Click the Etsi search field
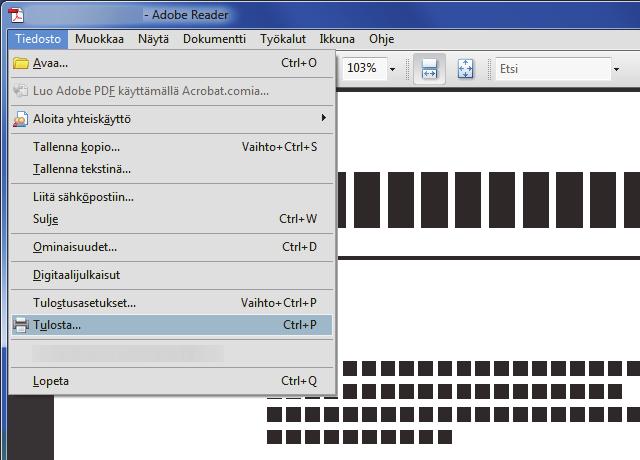The image size is (640, 460). 553,69
